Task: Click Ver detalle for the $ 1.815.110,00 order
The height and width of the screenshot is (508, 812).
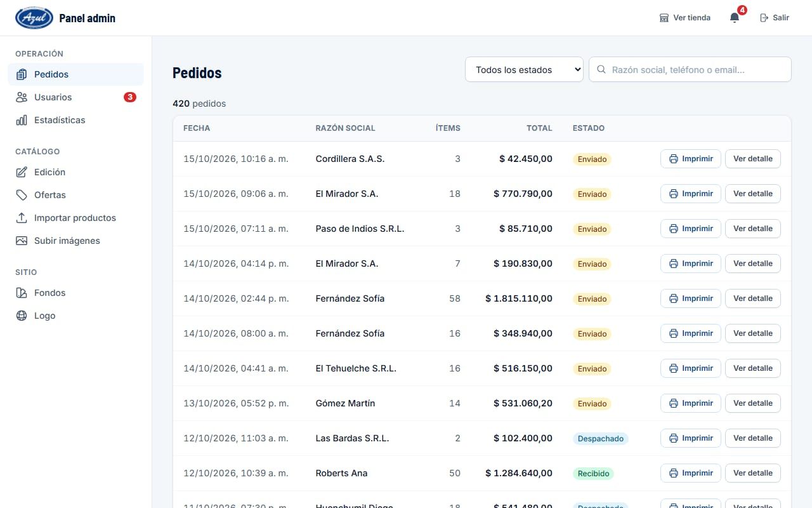Action: click(x=753, y=298)
